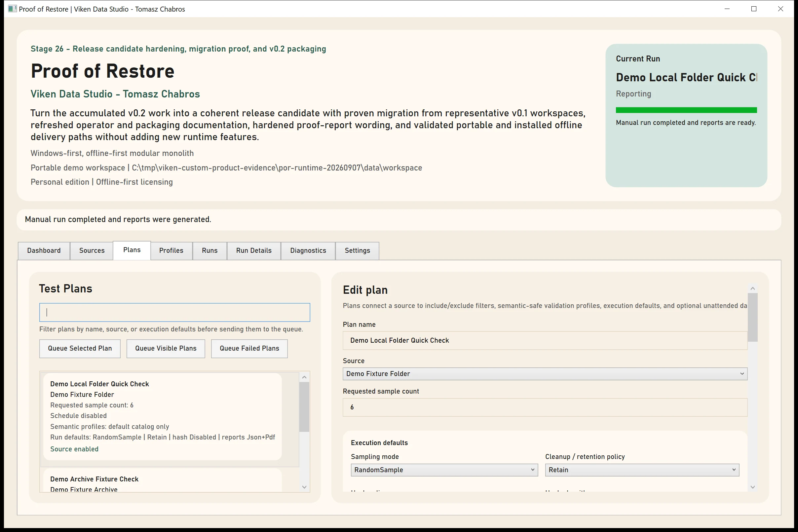This screenshot has height=532, width=798.
Task: Click the Edit plan scroll-up arrow
Action: pos(752,289)
